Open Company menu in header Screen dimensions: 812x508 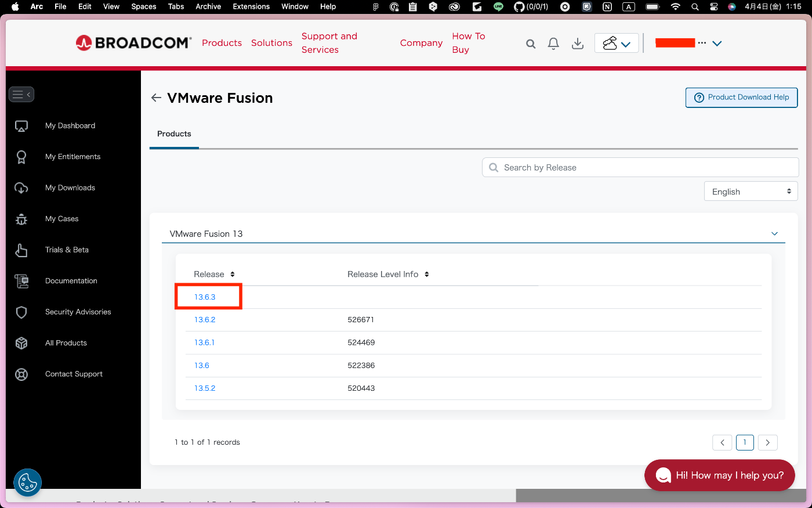421,43
